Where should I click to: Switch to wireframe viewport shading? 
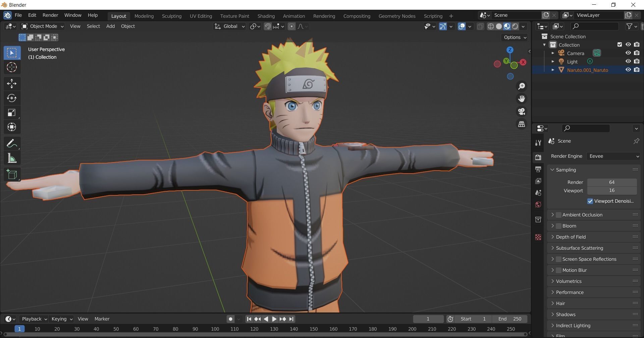coord(491,26)
